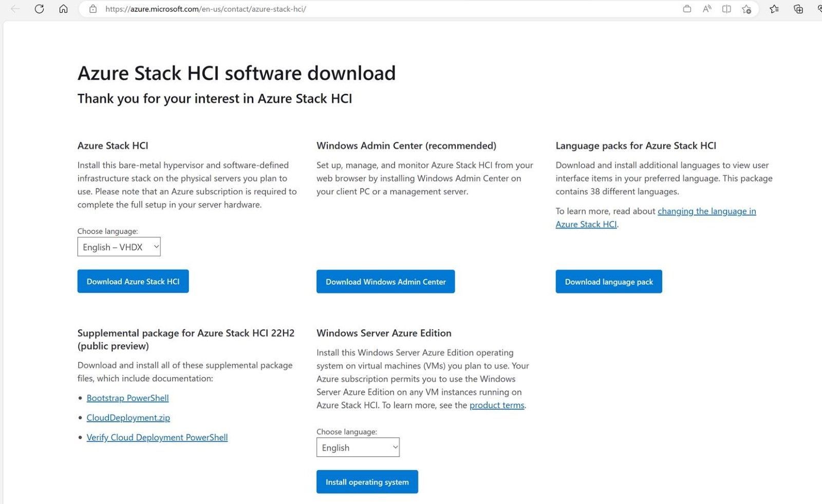Refresh the page with the reload icon
Screen dimensions: 822x504
(x=39, y=9)
